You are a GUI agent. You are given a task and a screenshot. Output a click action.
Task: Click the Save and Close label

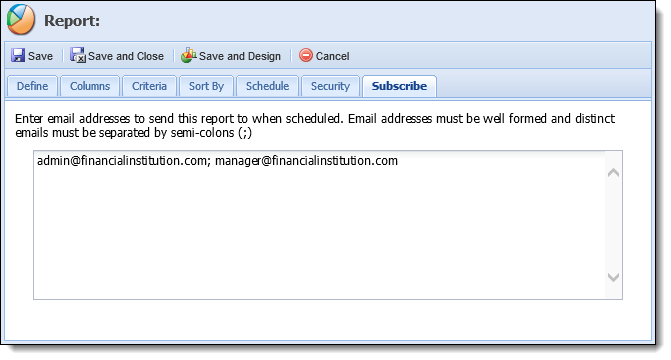[126, 56]
